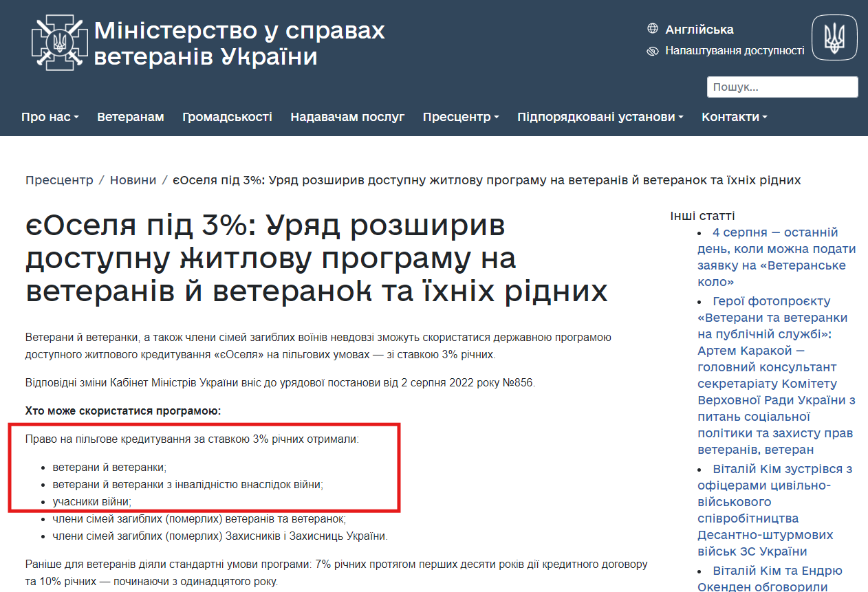Screen dimensions: 868x592
Task: Switch language via Англійська link
Action: pos(699,30)
